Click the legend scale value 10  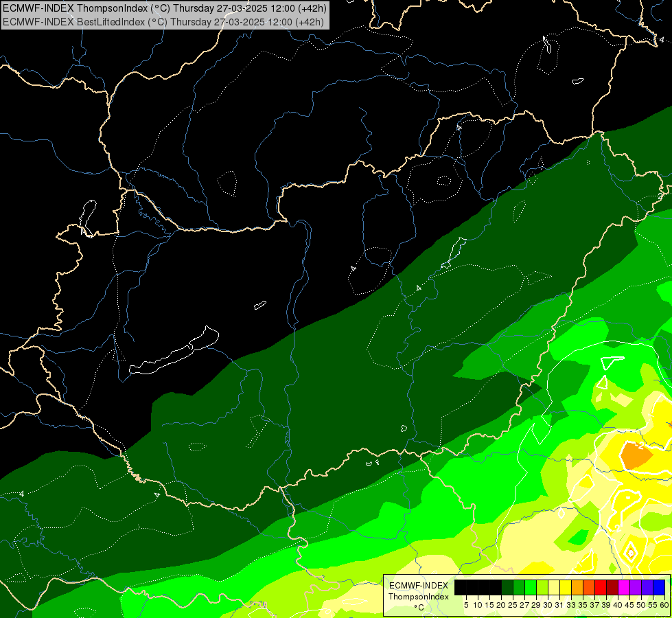(x=478, y=605)
